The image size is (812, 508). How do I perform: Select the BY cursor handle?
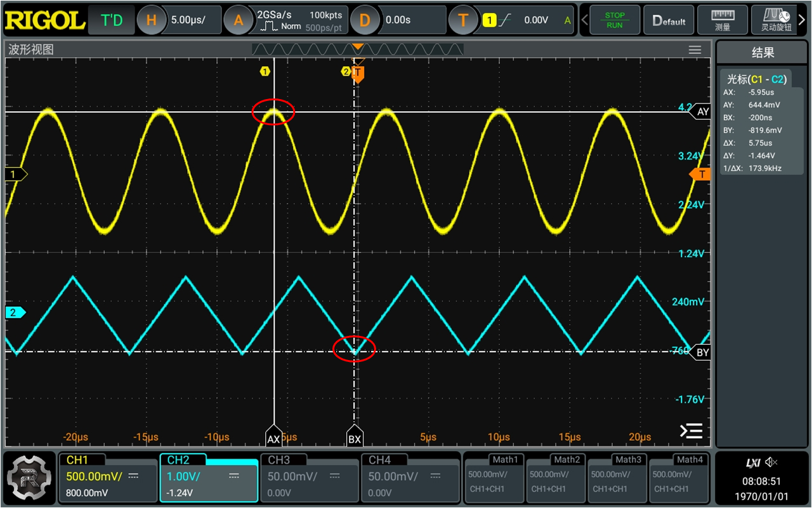point(701,352)
